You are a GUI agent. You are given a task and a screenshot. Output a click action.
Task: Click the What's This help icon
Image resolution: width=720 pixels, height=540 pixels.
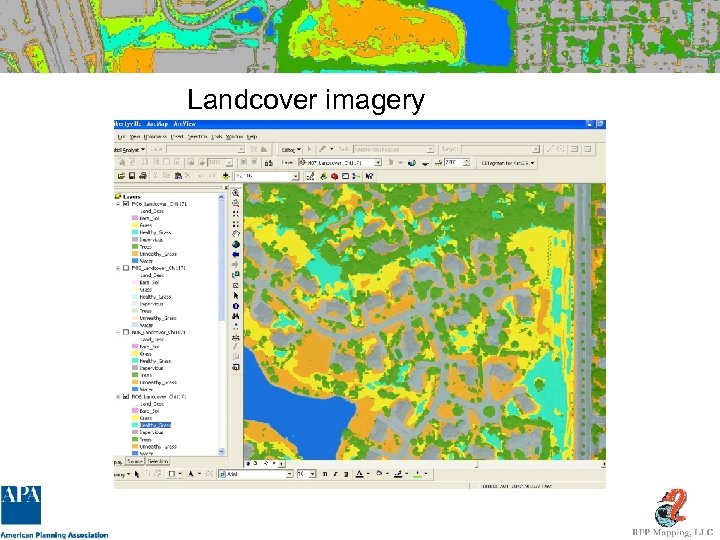click(370, 176)
